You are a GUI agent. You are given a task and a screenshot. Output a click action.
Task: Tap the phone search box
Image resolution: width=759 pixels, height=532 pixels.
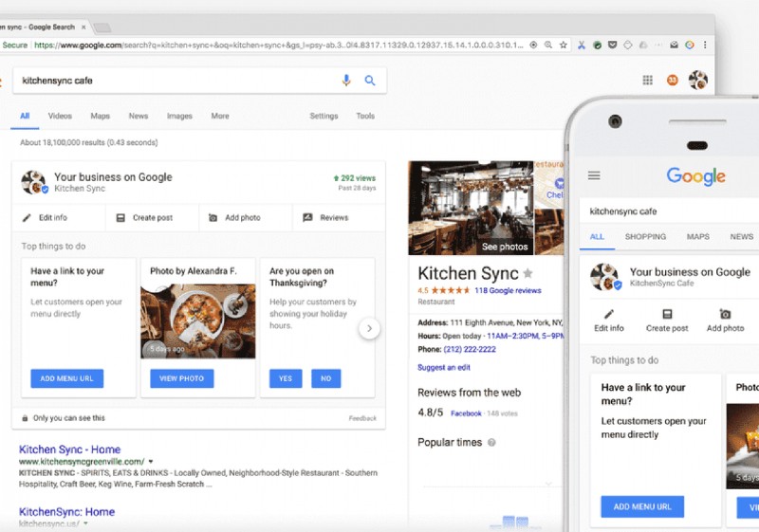(670, 211)
